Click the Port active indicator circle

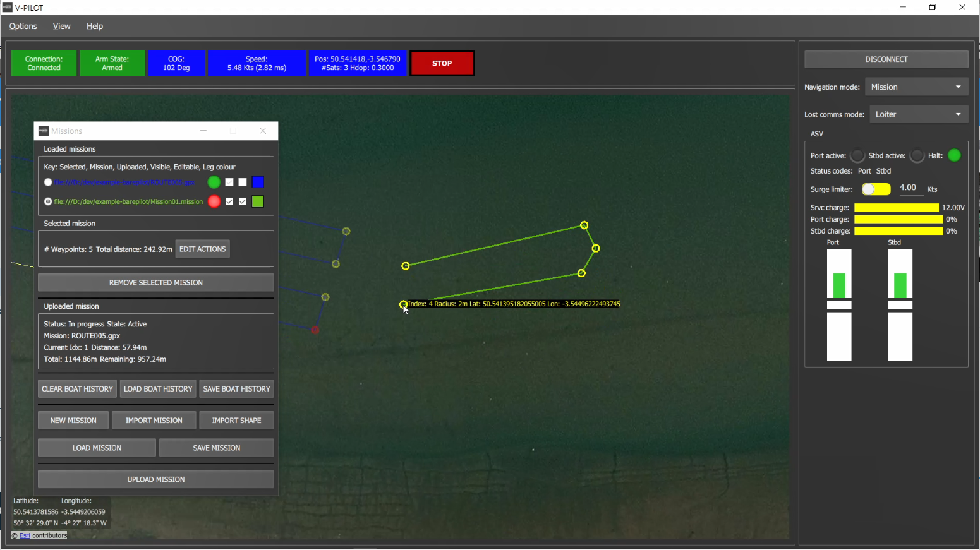click(x=857, y=155)
